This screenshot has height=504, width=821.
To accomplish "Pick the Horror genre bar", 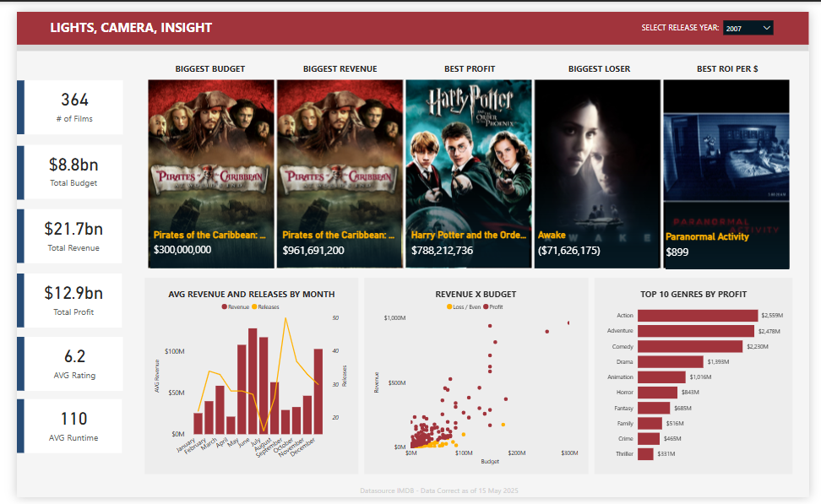I will 658,392.
